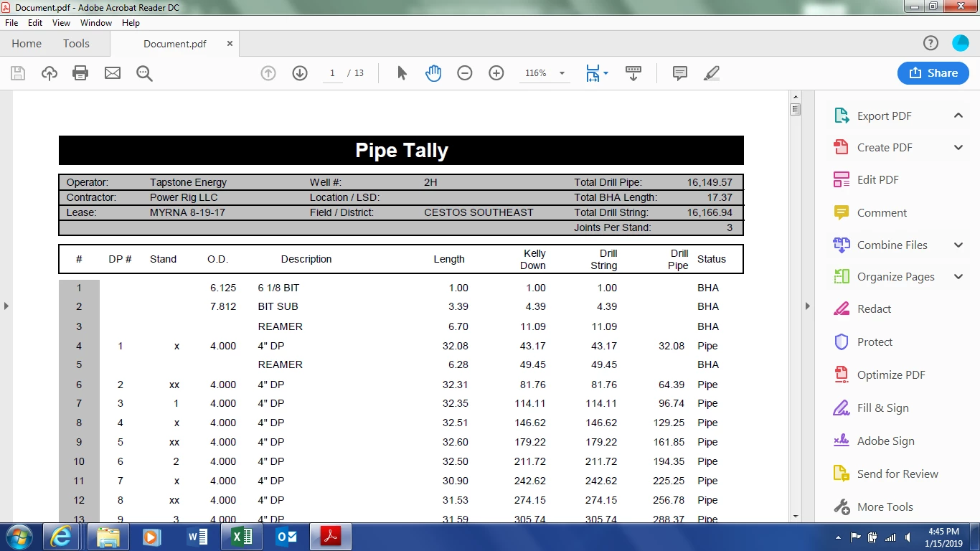Open Create PDF tool

click(884, 148)
